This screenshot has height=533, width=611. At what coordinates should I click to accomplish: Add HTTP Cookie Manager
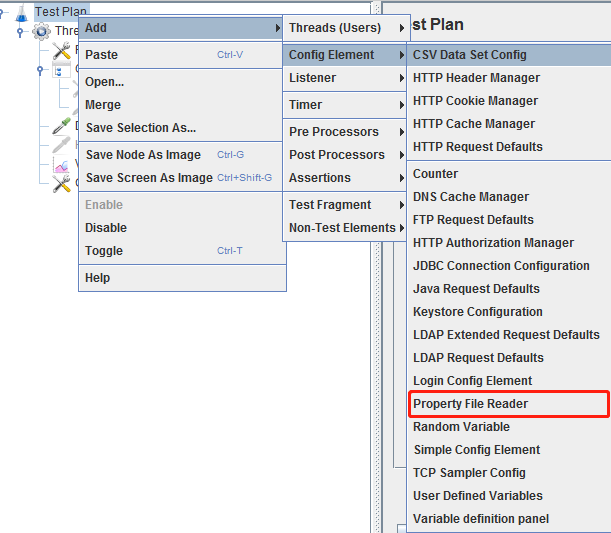click(509, 101)
